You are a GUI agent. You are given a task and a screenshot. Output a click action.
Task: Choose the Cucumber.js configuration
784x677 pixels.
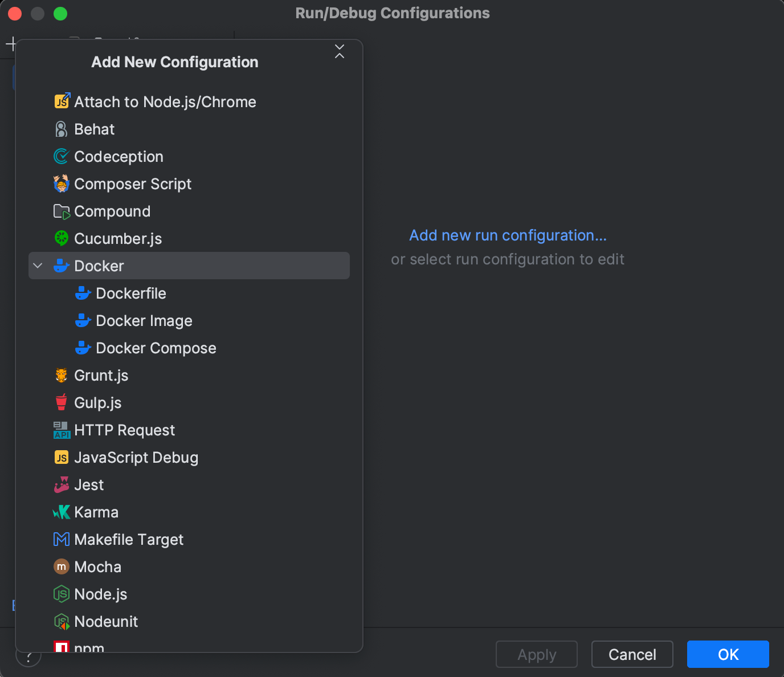(117, 238)
